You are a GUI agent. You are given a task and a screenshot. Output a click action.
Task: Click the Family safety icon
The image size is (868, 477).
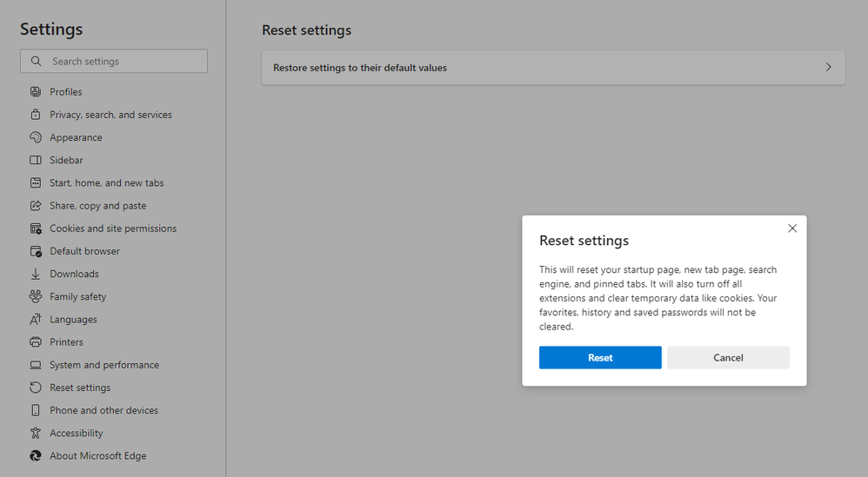[x=36, y=296]
